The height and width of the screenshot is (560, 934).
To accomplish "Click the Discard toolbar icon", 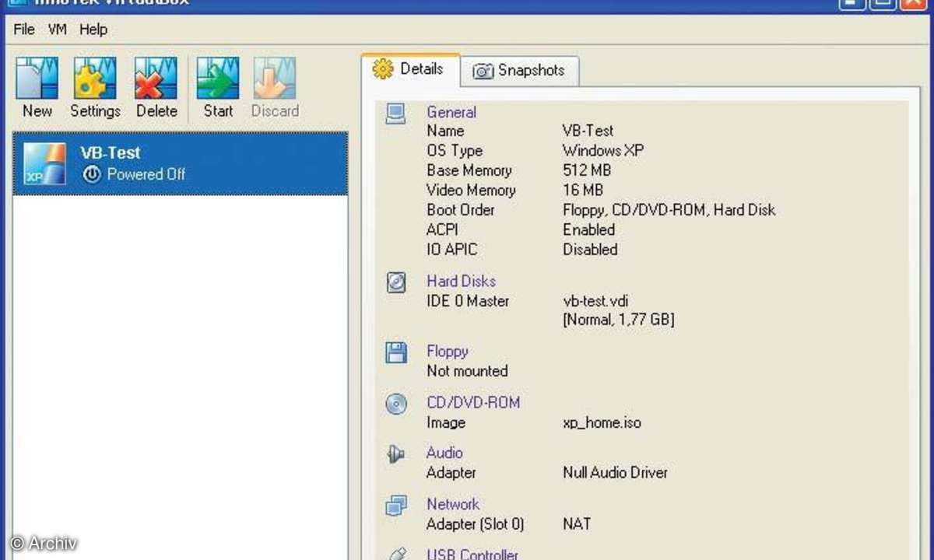I will [275, 78].
